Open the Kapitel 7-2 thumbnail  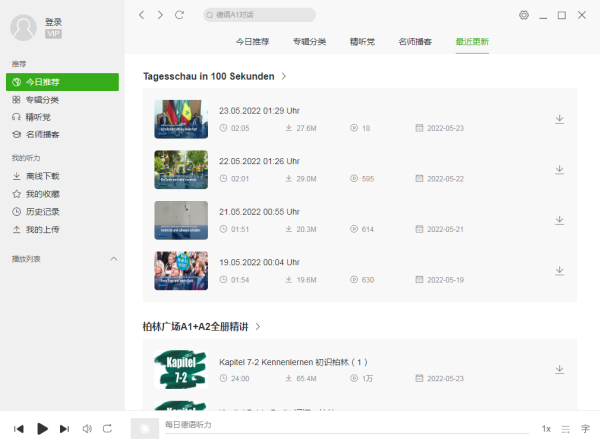(181, 370)
